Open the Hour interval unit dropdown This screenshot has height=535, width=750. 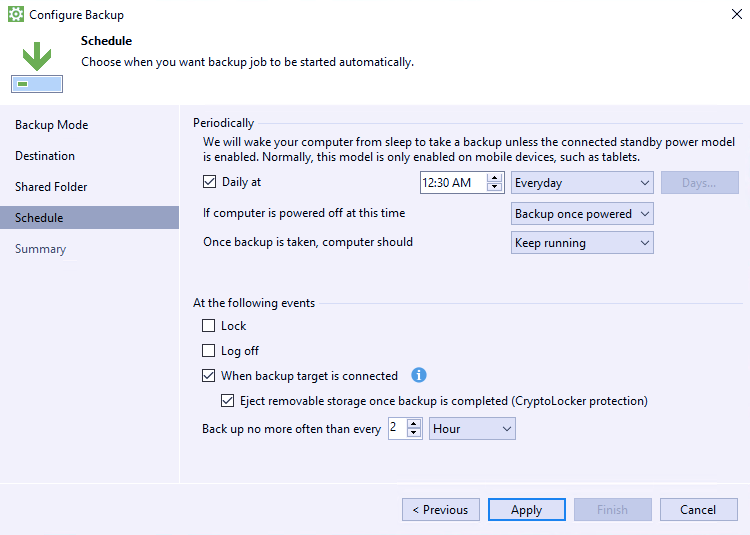[x=472, y=429]
